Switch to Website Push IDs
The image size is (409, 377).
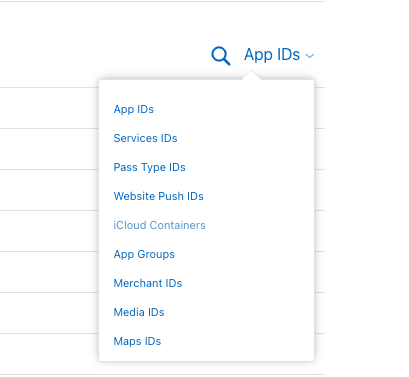pos(158,196)
